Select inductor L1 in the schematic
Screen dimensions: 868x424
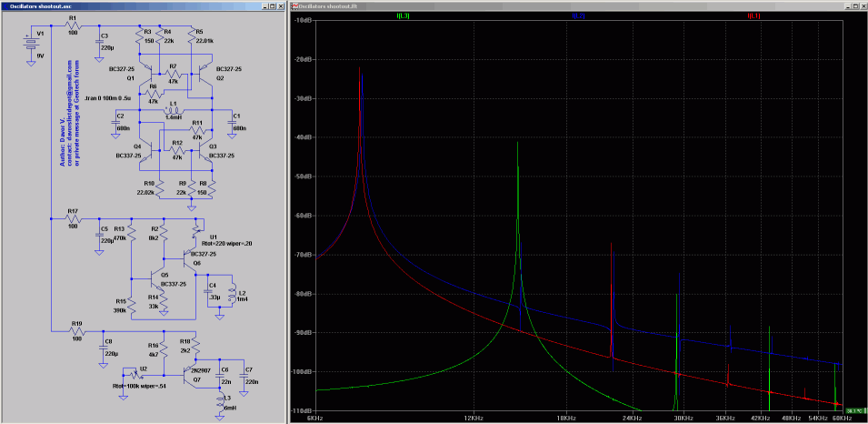tap(173, 111)
